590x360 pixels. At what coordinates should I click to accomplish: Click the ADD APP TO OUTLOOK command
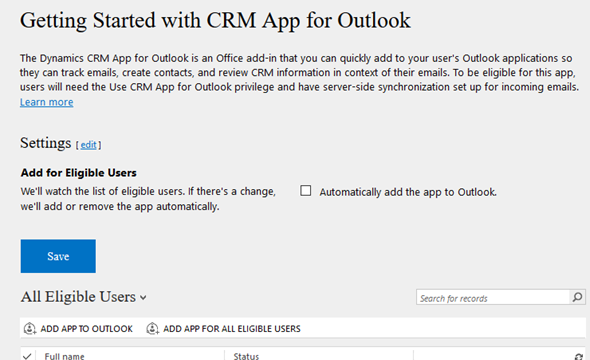[78, 328]
